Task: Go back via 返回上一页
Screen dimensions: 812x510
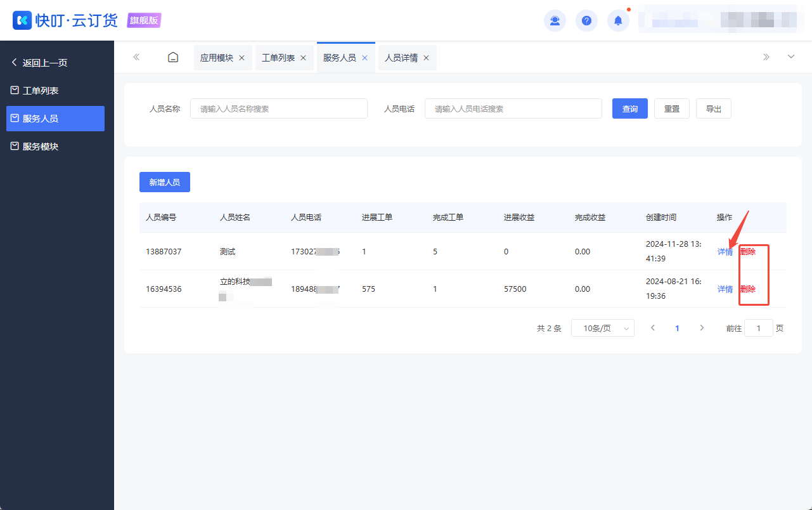Action: click(39, 63)
